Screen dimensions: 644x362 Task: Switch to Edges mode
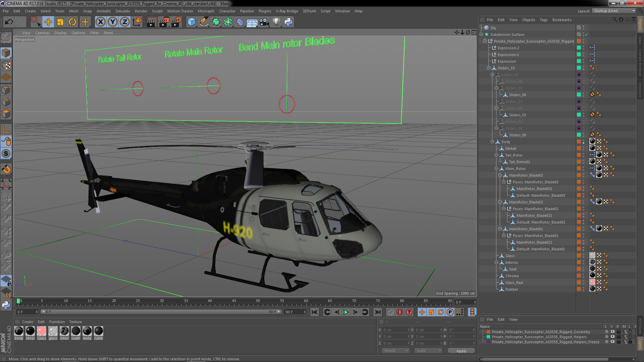(x=6, y=102)
